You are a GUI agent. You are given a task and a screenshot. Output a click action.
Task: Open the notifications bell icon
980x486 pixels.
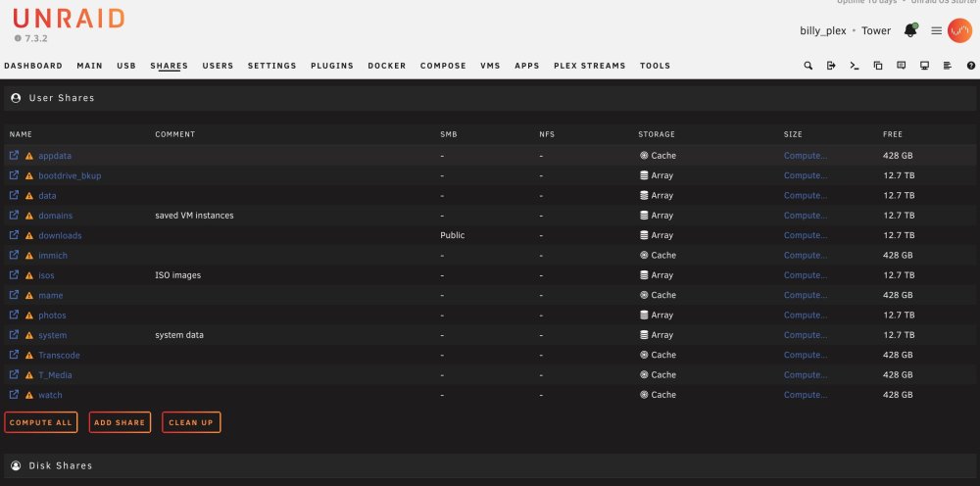click(x=910, y=30)
